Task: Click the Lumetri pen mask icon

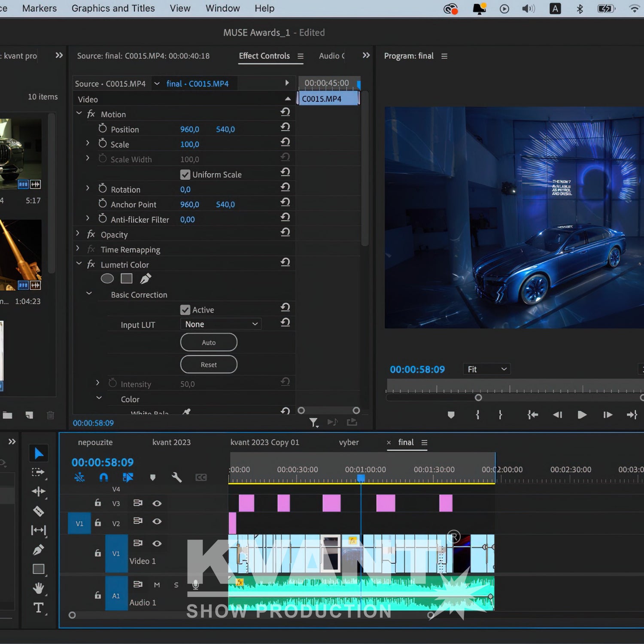Action: pyautogui.click(x=146, y=279)
